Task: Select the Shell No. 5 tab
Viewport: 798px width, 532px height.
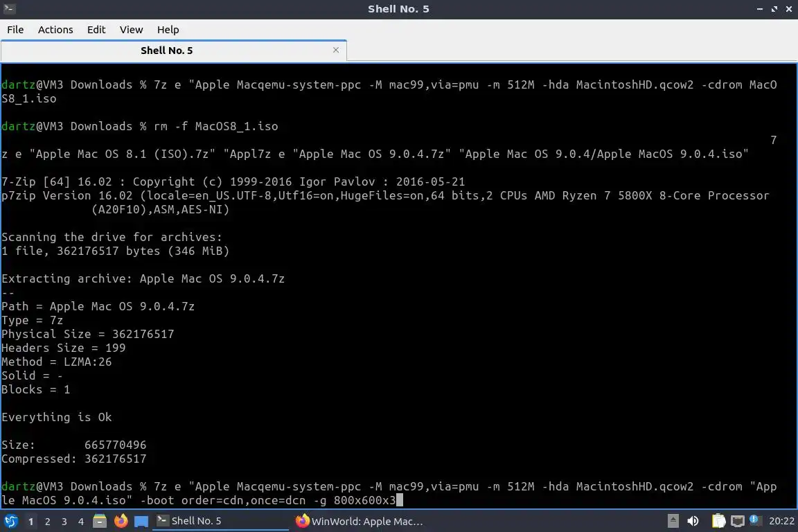Action: pos(174,51)
